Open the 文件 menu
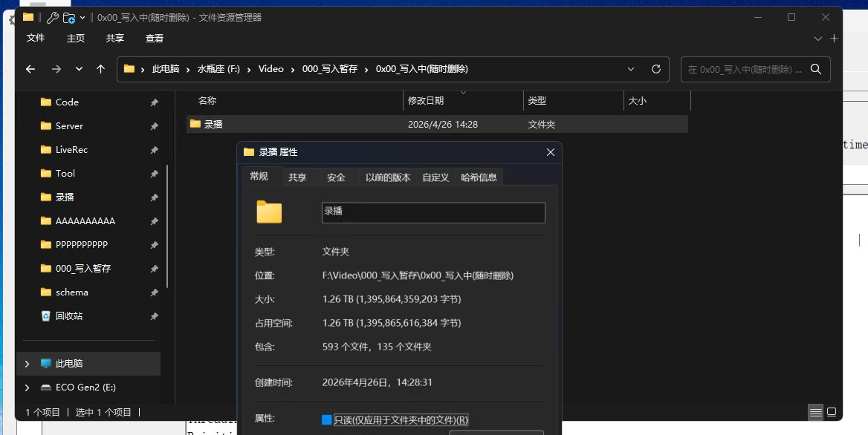This screenshot has height=435, width=868. coord(36,38)
